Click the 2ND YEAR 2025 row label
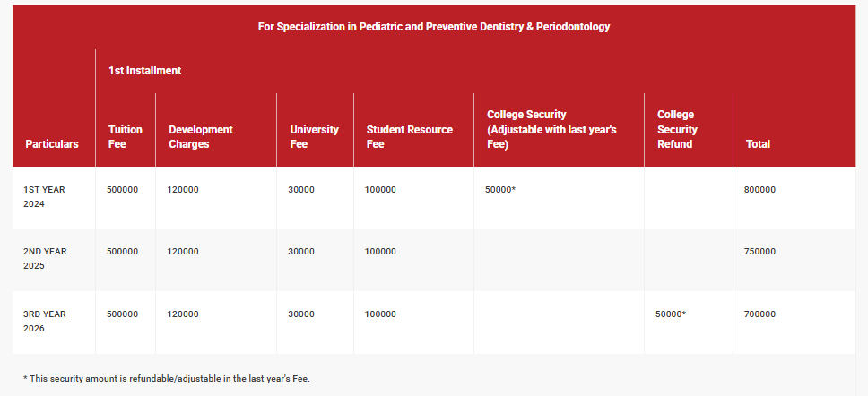The height and width of the screenshot is (396, 868). [45, 259]
